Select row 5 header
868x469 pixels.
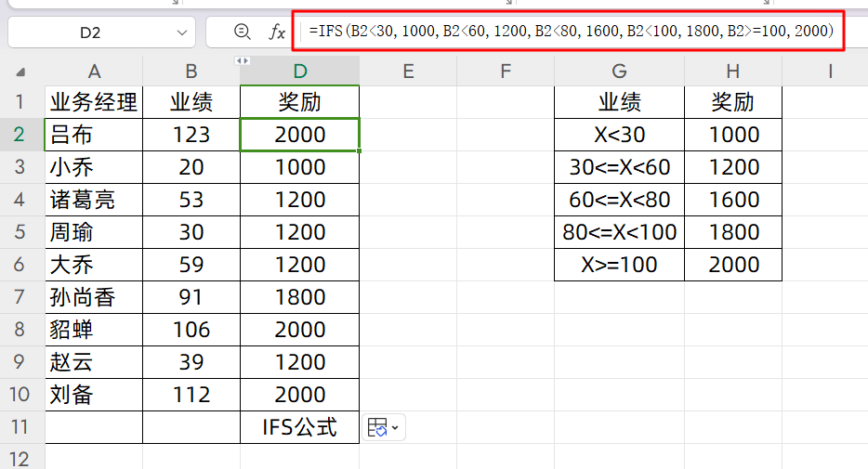click(x=20, y=232)
